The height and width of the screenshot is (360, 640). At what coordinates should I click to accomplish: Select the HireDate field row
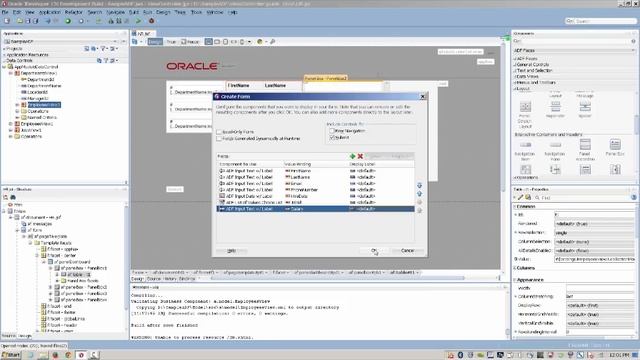[315, 196]
